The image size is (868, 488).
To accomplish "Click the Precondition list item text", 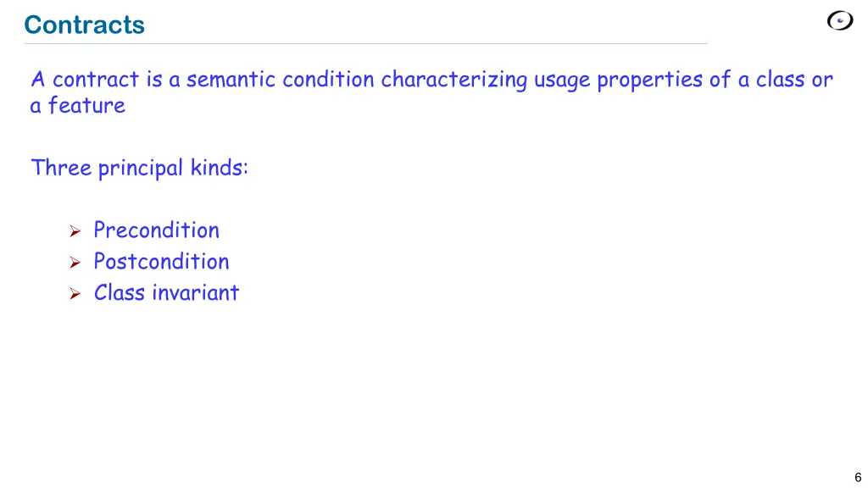I will [x=156, y=230].
